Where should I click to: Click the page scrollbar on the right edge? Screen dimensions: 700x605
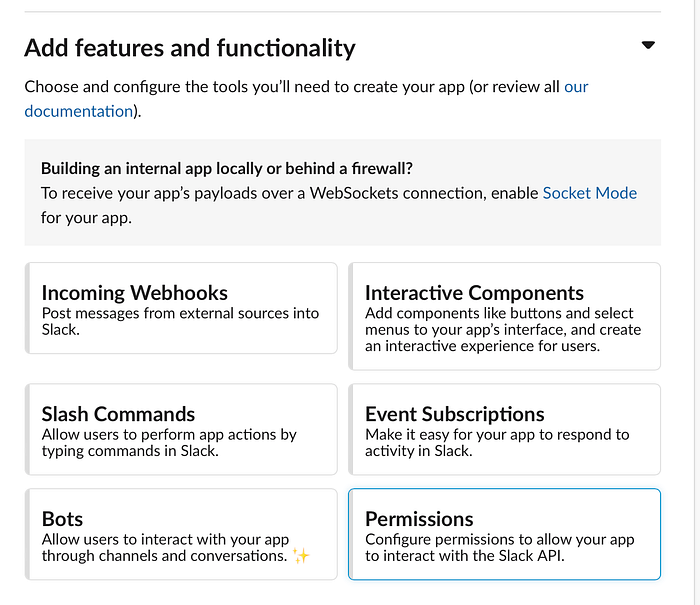pyautogui.click(x=697, y=302)
